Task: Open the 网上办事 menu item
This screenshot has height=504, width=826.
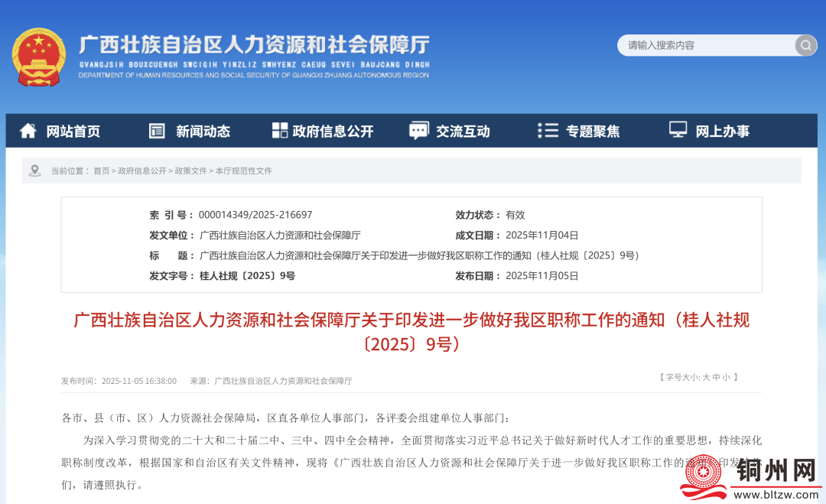Action: coord(722,132)
